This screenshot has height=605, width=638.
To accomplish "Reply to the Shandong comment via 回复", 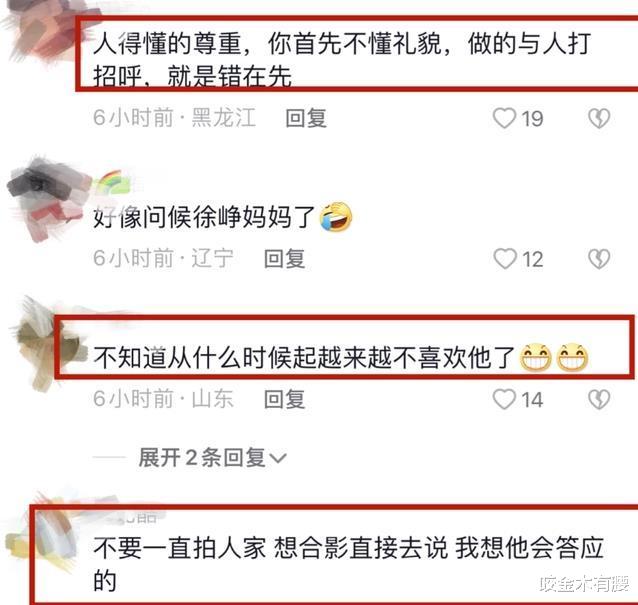I will [x=284, y=399].
